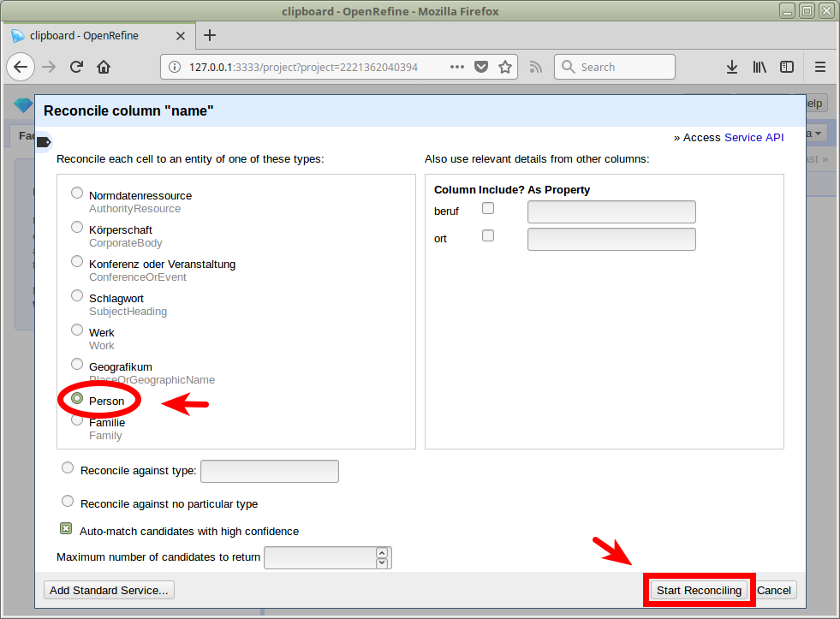Open the Downloads arrow icon
This screenshot has height=619, width=840.
(732, 67)
